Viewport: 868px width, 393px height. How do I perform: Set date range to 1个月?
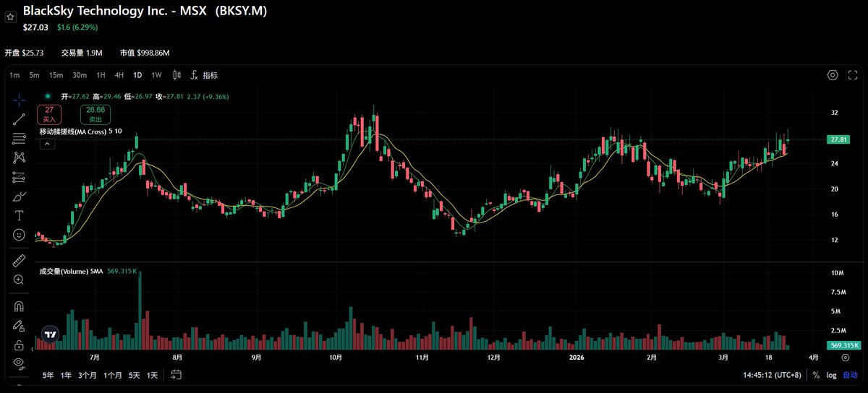(113, 375)
